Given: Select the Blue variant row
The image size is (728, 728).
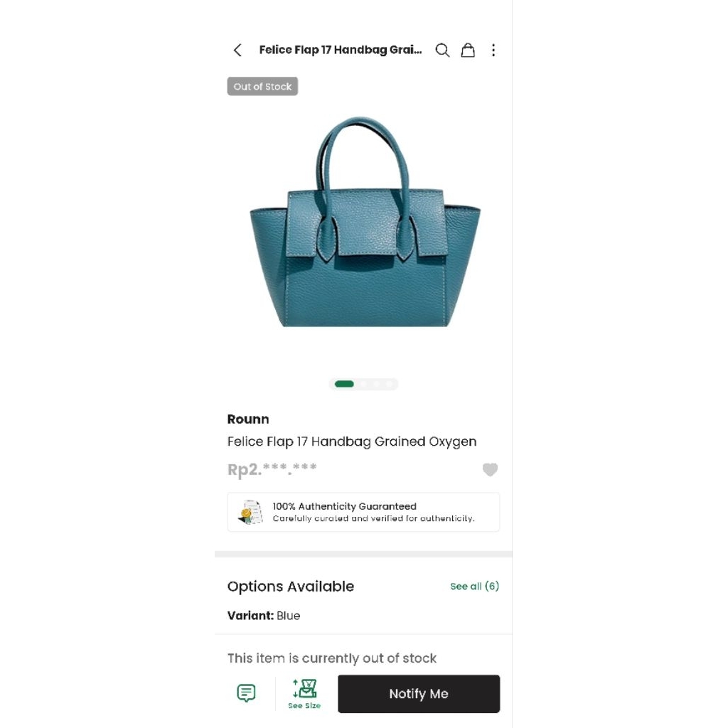Looking at the screenshot, I should tap(264, 616).
